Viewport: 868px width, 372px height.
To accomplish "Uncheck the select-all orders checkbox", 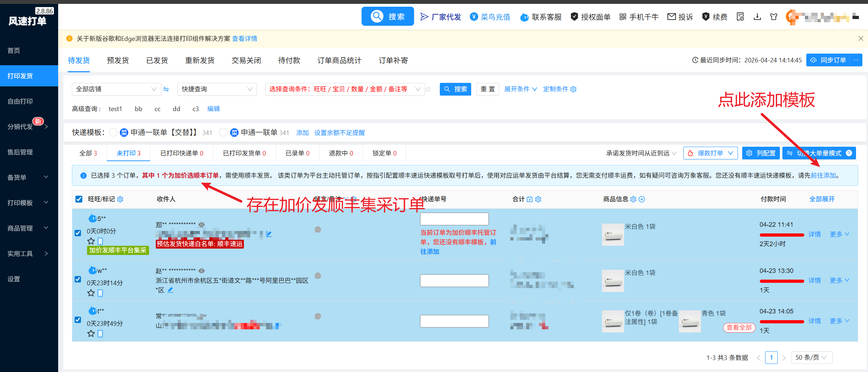I will tap(79, 199).
